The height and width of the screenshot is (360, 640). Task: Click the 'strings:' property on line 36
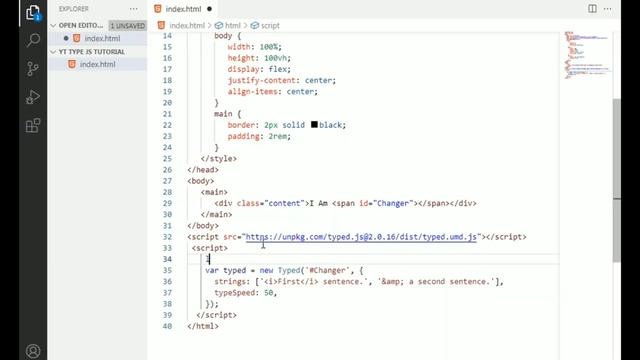[232, 282]
